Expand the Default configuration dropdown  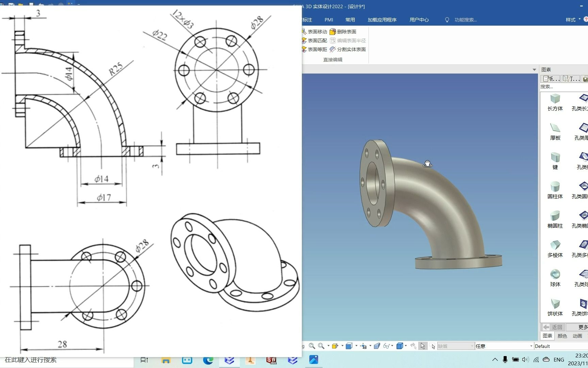point(561,346)
